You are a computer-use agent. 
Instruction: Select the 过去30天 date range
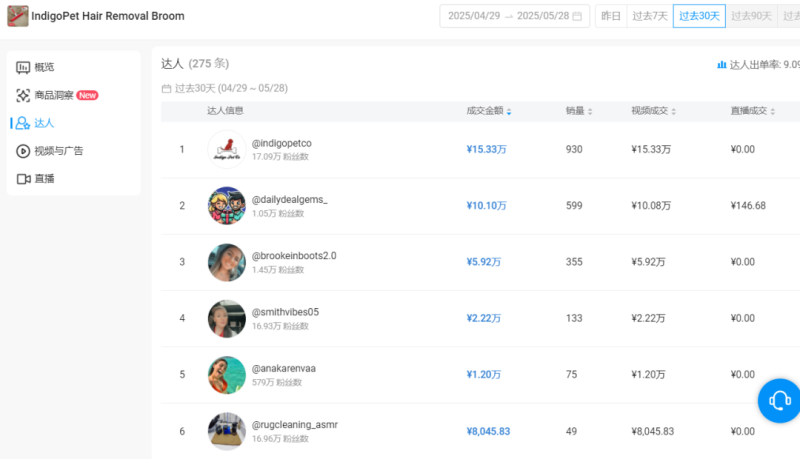pyautogui.click(x=699, y=16)
